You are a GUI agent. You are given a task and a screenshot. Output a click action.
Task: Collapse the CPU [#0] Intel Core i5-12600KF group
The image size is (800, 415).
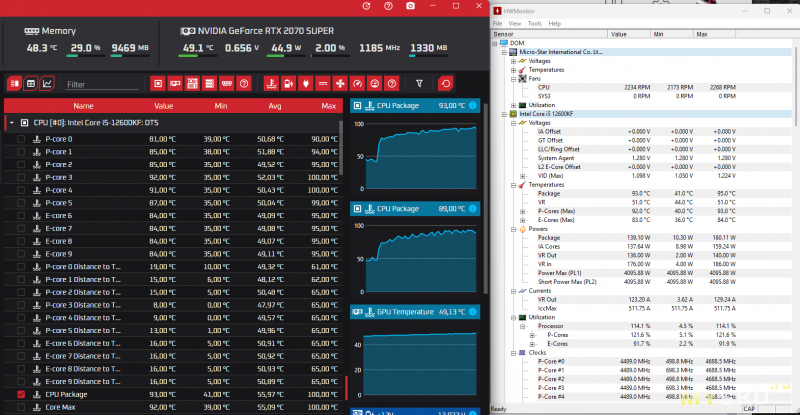11,122
